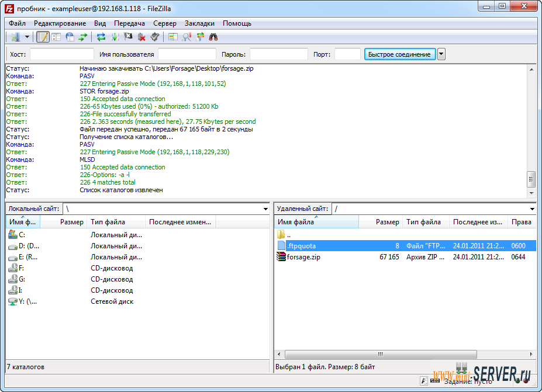Image resolution: width=542 pixels, height=392 pixels.
Task: Open the Файл menu
Action: tap(18, 23)
